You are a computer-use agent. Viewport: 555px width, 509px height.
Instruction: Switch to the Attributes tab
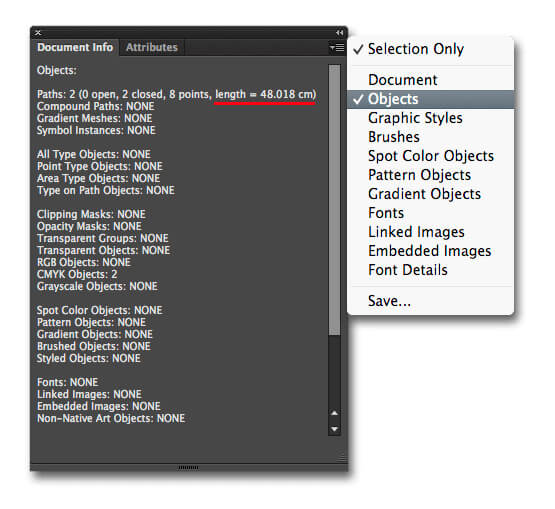point(152,47)
